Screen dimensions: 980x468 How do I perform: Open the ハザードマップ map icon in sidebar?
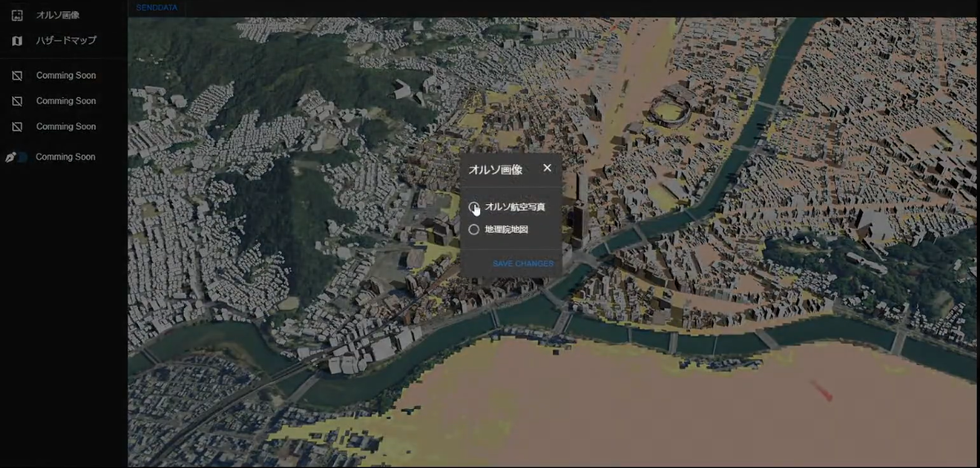(17, 40)
